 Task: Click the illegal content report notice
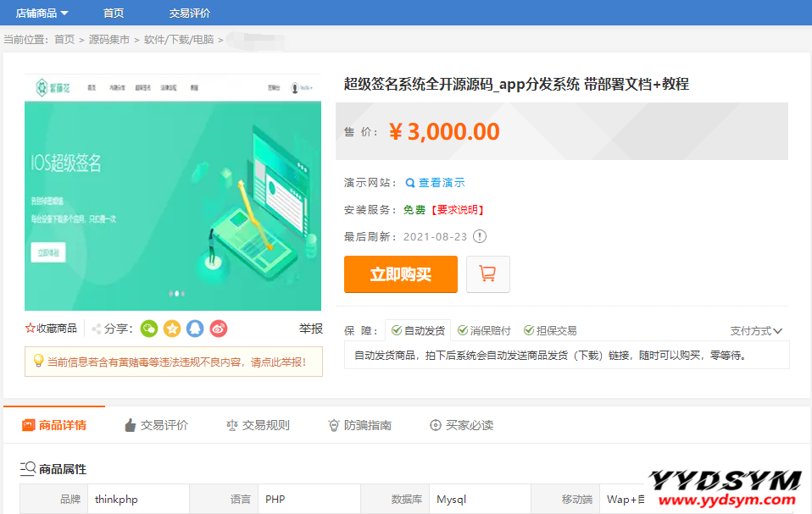coord(174,362)
